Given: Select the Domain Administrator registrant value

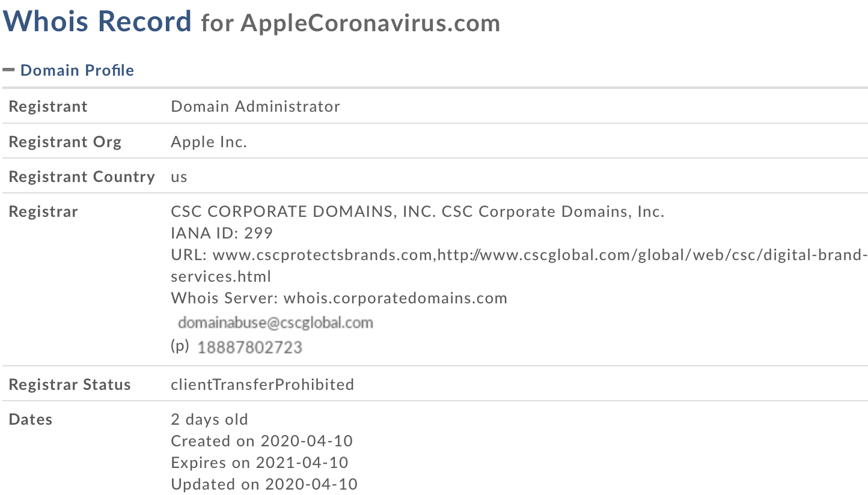Looking at the screenshot, I should (255, 106).
